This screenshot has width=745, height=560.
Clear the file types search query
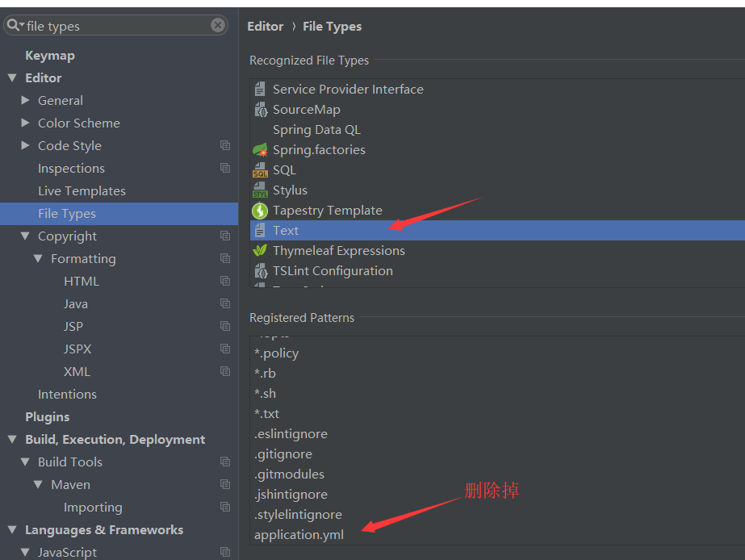point(218,25)
